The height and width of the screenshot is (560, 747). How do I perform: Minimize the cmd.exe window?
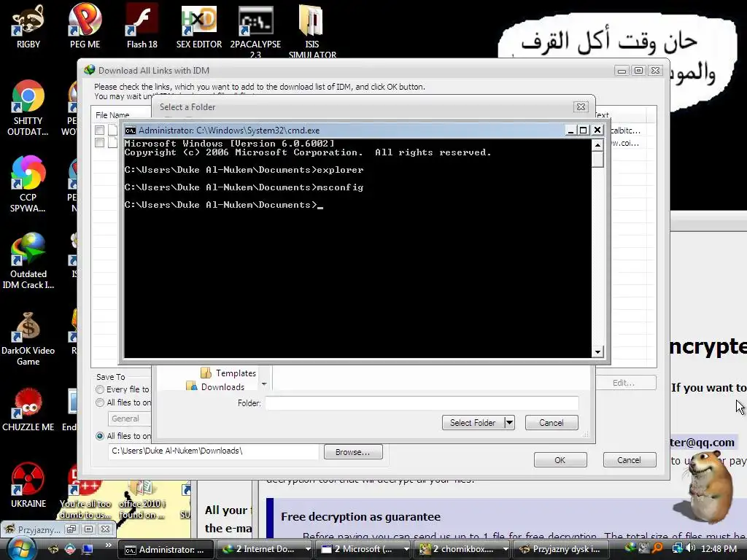[570, 130]
